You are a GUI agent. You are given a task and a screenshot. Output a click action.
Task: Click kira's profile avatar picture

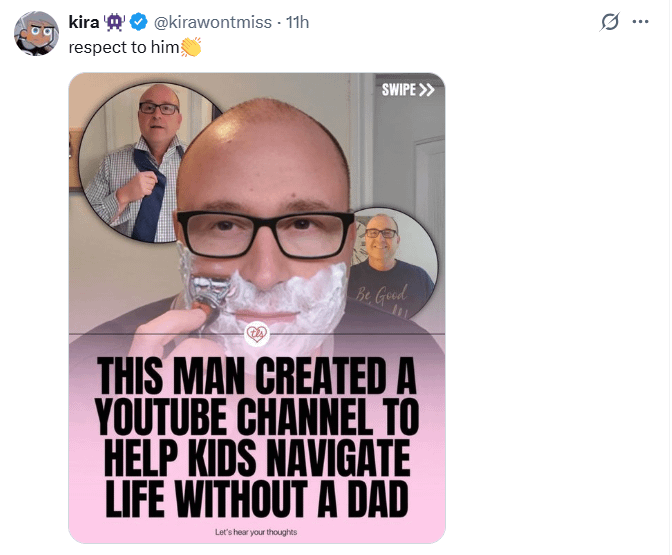pyautogui.click(x=35, y=35)
